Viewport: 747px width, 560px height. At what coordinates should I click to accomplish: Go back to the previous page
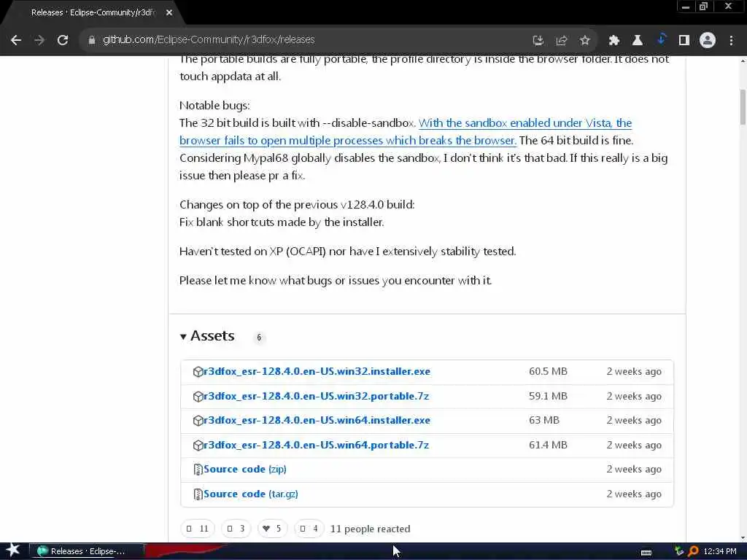pyautogui.click(x=16, y=40)
